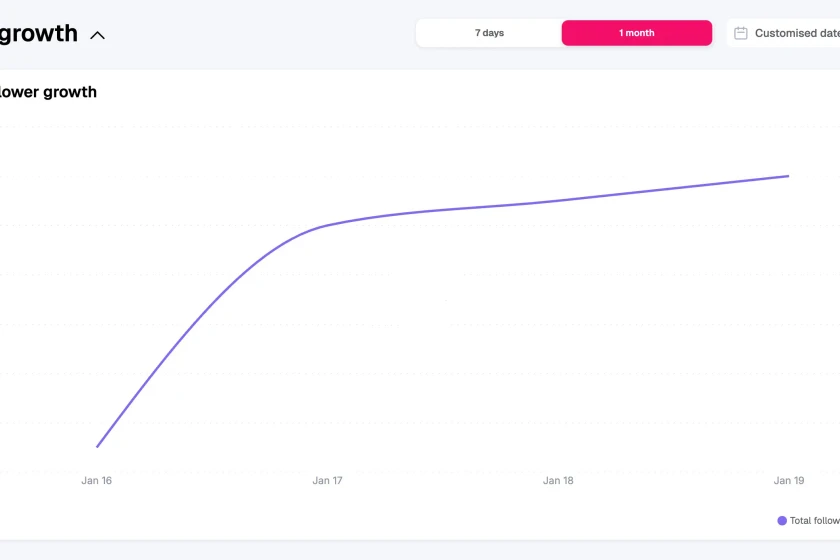Click the growth section heading text
The image size is (840, 560).
[x=38, y=33]
